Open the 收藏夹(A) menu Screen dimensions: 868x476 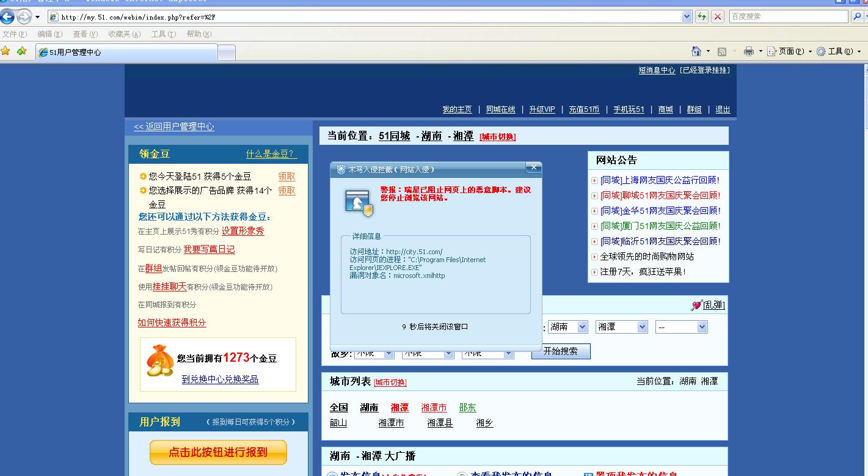click(x=125, y=34)
